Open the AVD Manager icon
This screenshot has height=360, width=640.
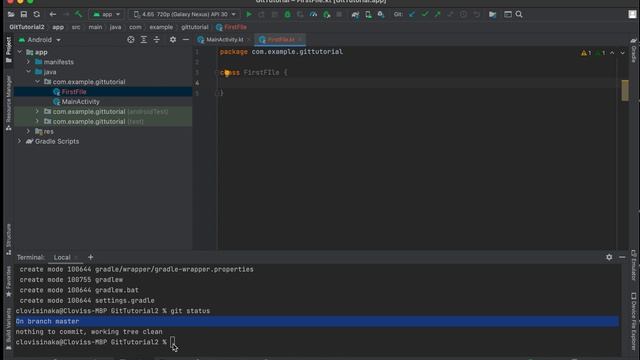point(368,14)
